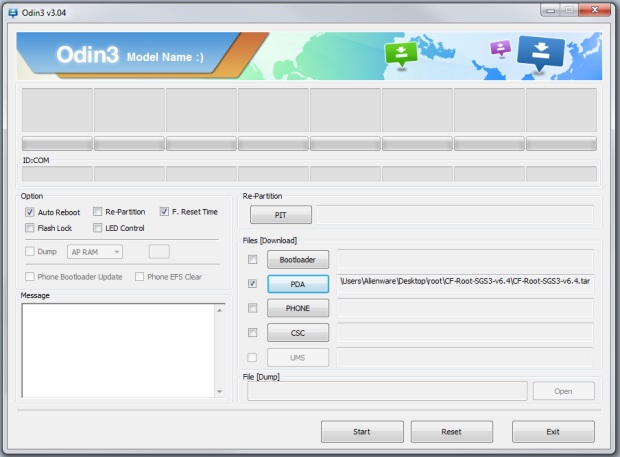
Task: Click the UMS file button
Action: tap(298, 358)
